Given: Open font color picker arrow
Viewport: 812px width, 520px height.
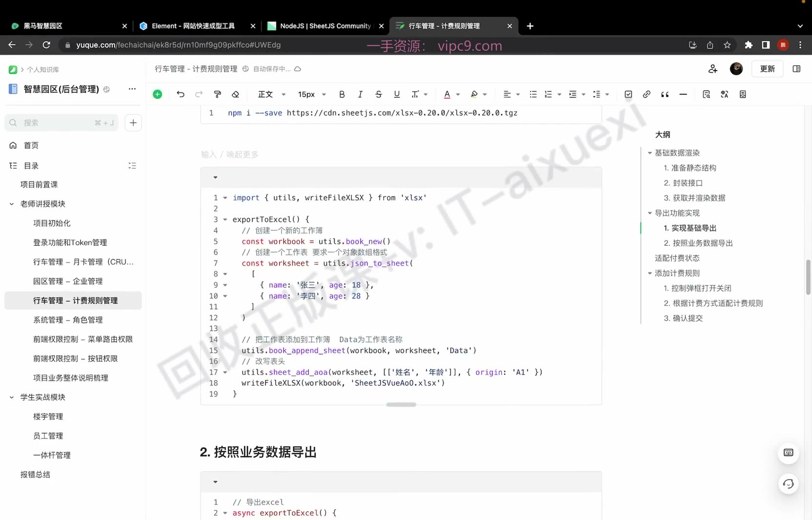Looking at the screenshot, I should pos(458,95).
